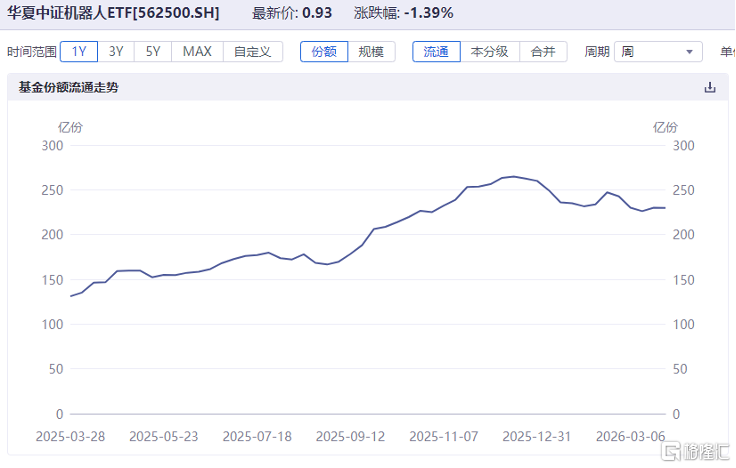Click the x-axis date 2025-11-07
Screen dimensions: 736x468
point(444,437)
